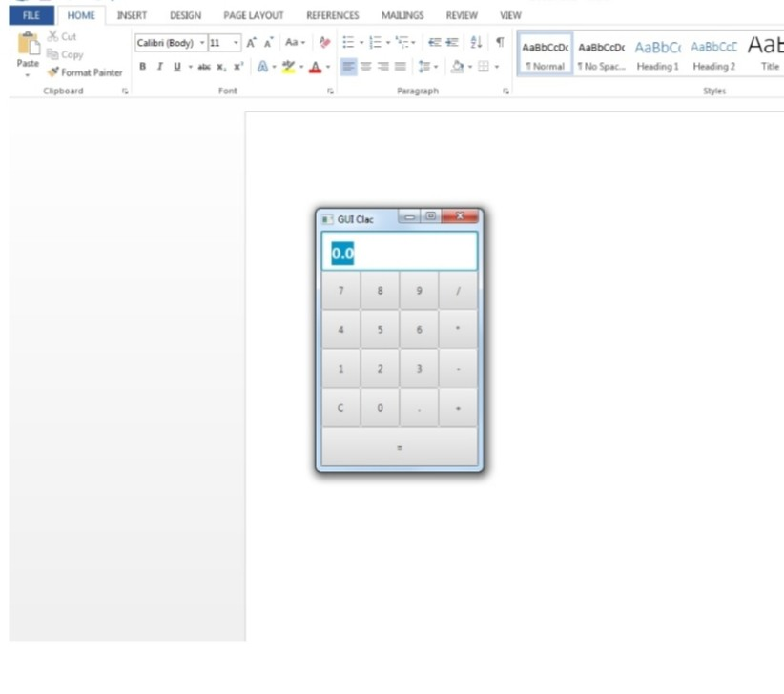Open the font size dropdown
Screen dimensions: 784x694
tap(234, 42)
